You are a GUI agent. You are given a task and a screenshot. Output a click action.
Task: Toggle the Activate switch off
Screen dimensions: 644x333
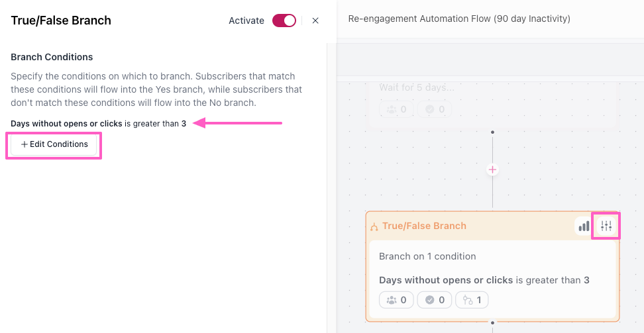click(x=284, y=21)
